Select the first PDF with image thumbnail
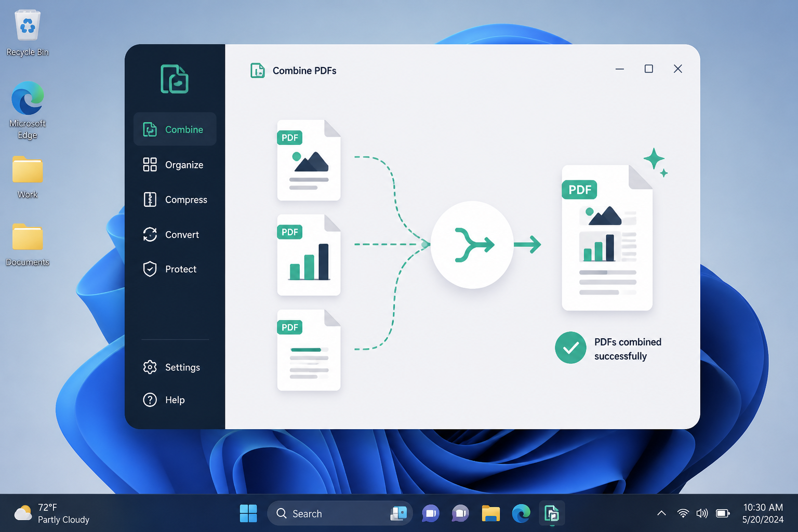Image resolution: width=798 pixels, height=532 pixels. click(x=309, y=160)
